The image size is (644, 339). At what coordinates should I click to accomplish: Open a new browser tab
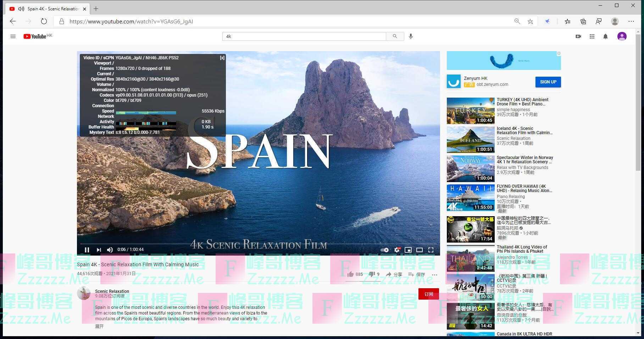pos(96,9)
